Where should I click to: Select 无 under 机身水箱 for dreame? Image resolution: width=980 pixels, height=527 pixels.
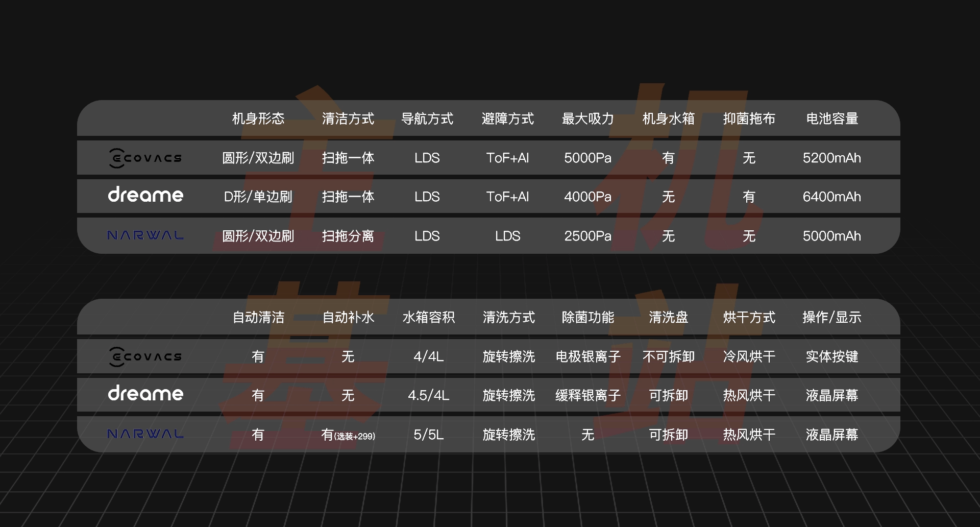669,197
